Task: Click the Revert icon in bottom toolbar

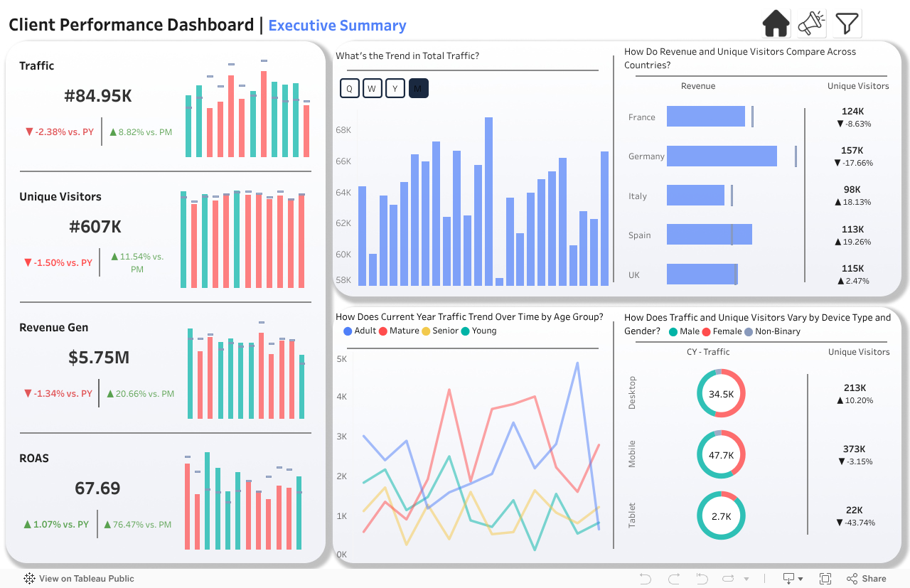Action: click(702, 578)
